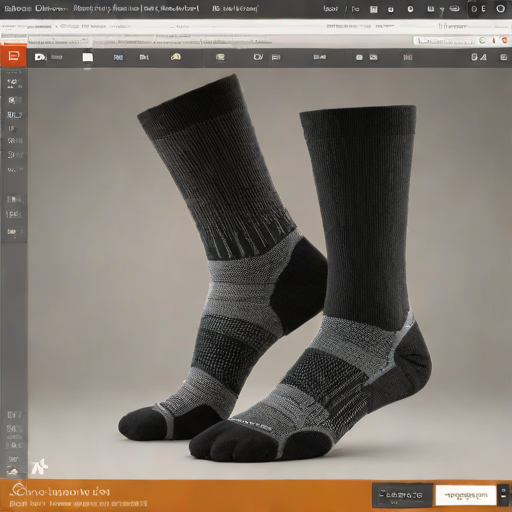Click the yellow dome-shaped toolbar icon

click(176, 57)
